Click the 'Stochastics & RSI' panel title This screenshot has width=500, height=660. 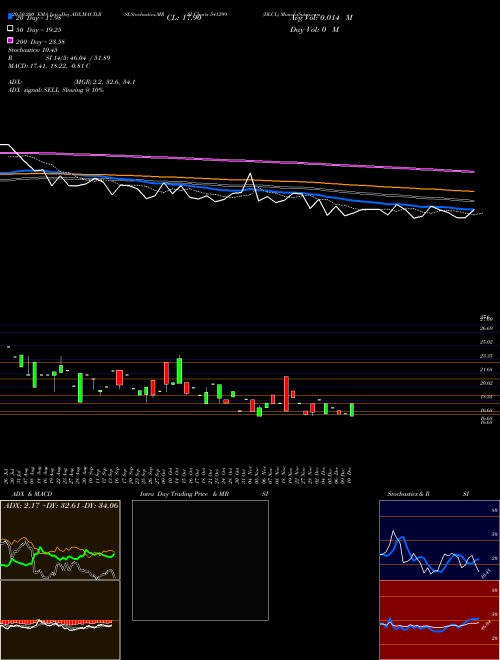(x=428, y=494)
